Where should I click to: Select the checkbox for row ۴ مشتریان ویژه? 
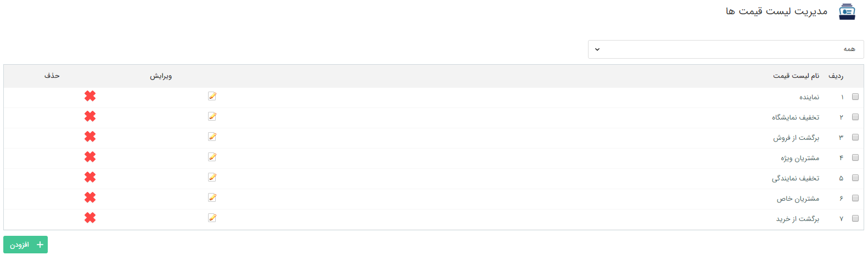tap(855, 157)
